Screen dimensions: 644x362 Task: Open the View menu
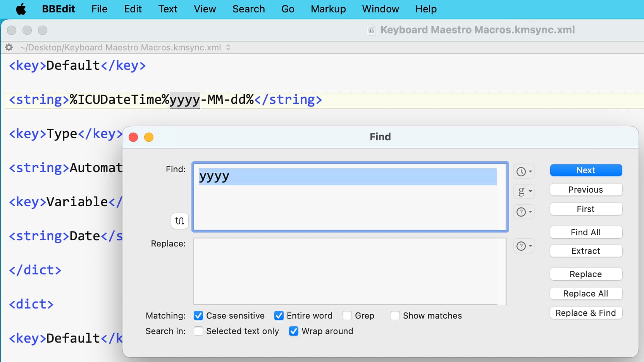(205, 9)
